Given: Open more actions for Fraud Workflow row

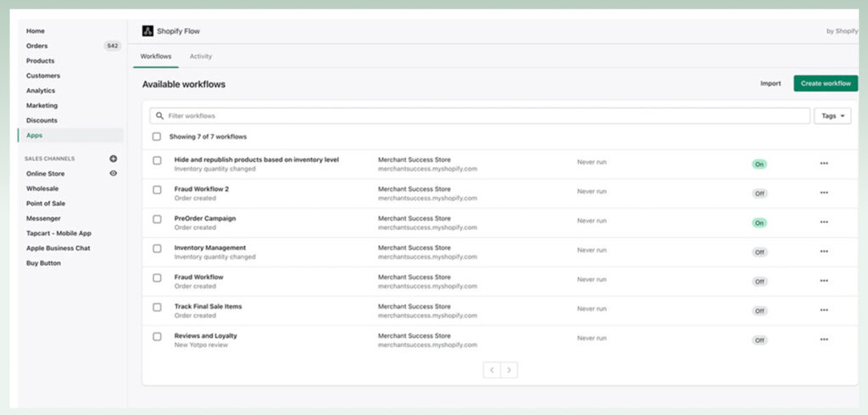Looking at the screenshot, I should (x=824, y=281).
